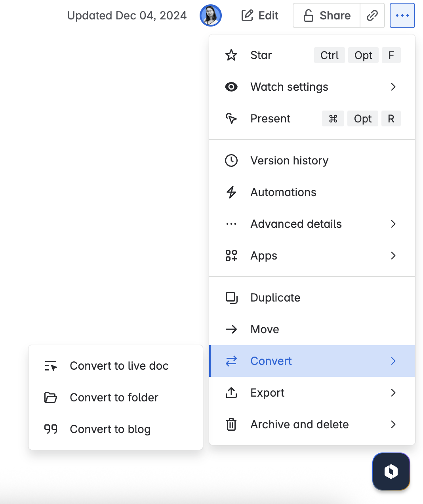The image size is (423, 504).
Task: Click the unlocked padlock Share icon
Action: click(x=309, y=15)
